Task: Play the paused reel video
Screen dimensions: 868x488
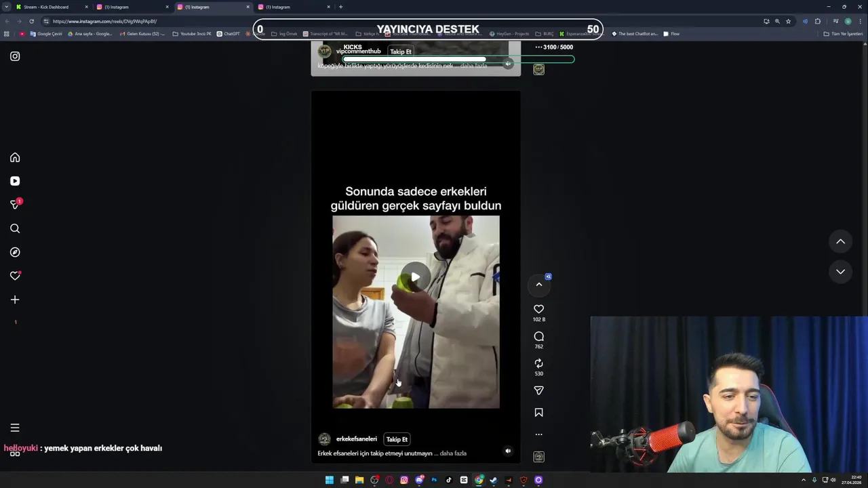Action: [416, 277]
